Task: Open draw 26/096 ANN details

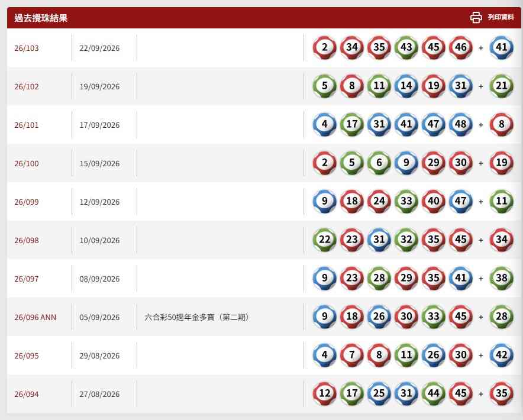Action: (35, 317)
